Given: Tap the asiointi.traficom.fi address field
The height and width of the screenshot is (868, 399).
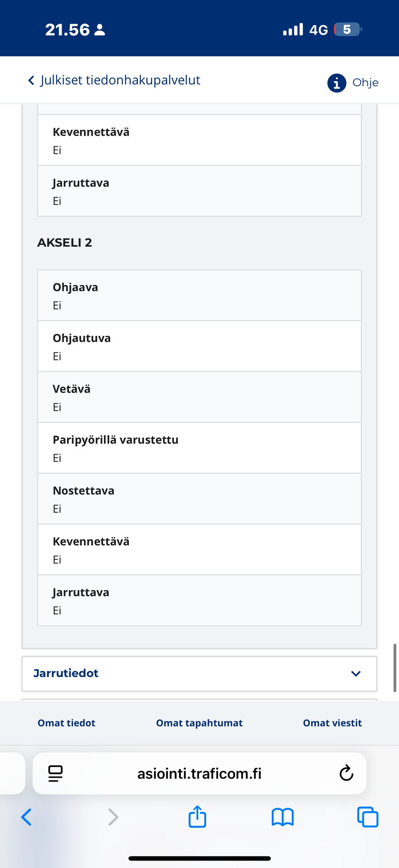Looking at the screenshot, I should click(x=199, y=774).
